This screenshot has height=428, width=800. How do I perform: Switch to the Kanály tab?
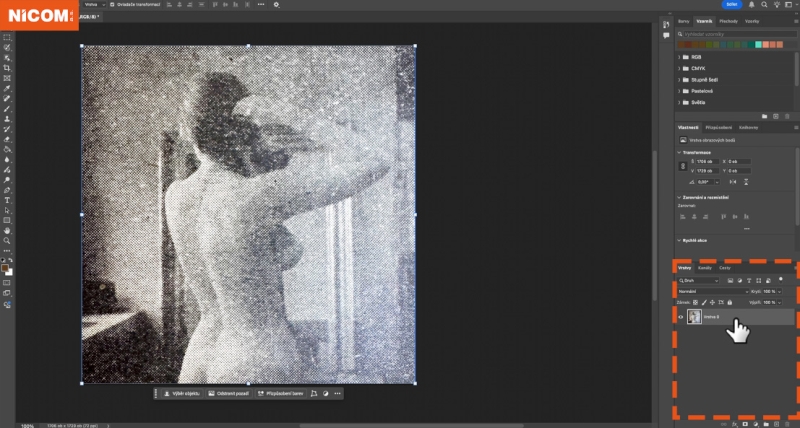click(704, 268)
